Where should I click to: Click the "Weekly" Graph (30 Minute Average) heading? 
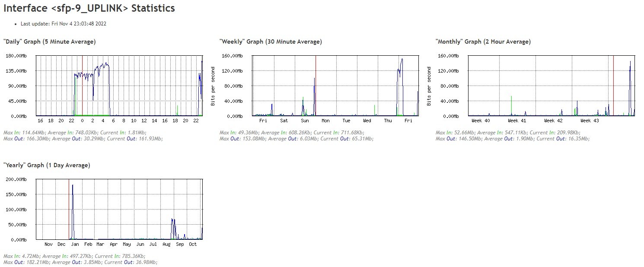[x=271, y=42]
